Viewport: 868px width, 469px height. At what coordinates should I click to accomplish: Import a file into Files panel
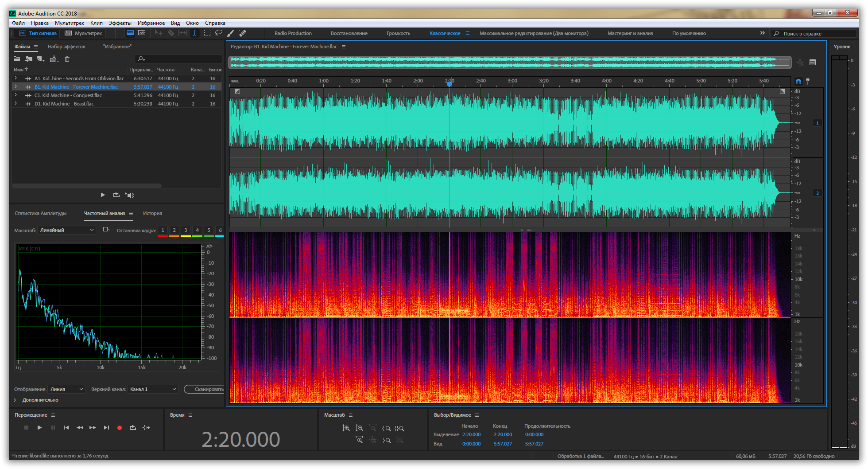coord(29,59)
